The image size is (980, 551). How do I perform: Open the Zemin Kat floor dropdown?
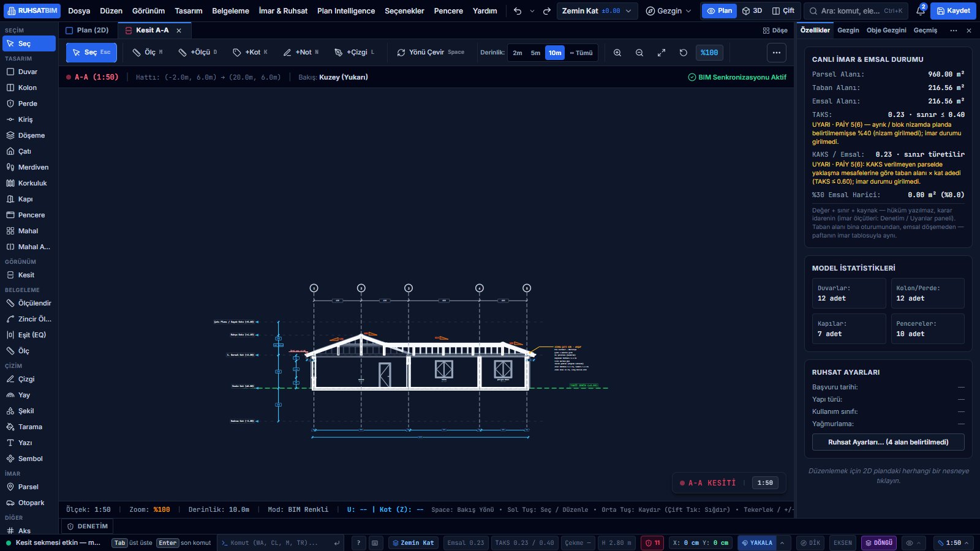(597, 11)
